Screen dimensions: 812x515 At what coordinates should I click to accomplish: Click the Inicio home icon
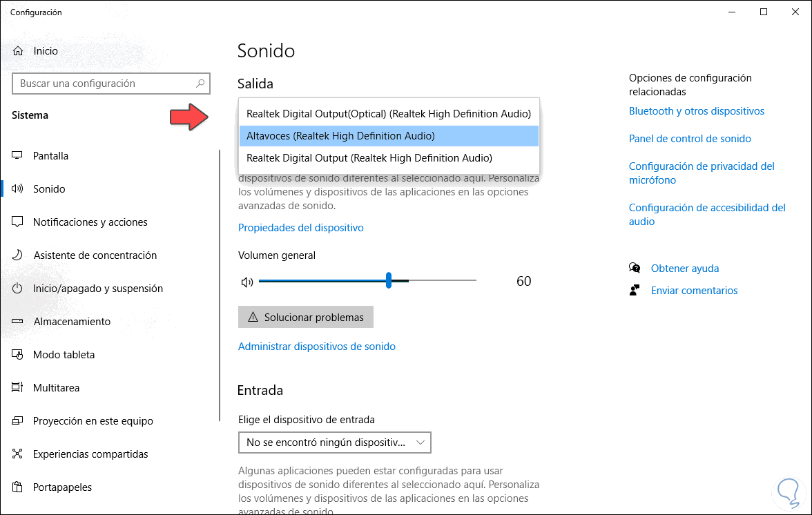coord(19,51)
